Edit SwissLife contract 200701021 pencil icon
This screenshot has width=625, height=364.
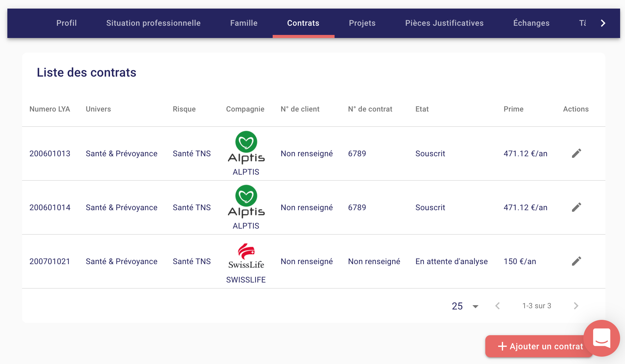coord(576,261)
